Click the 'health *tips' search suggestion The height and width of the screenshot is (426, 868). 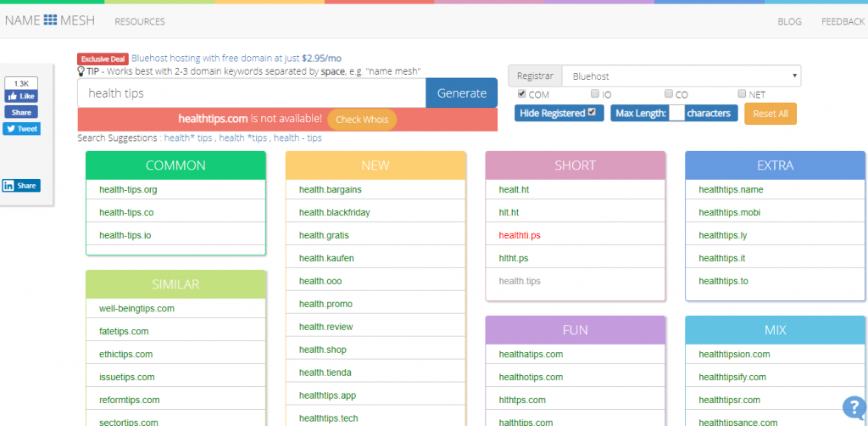[x=243, y=138]
